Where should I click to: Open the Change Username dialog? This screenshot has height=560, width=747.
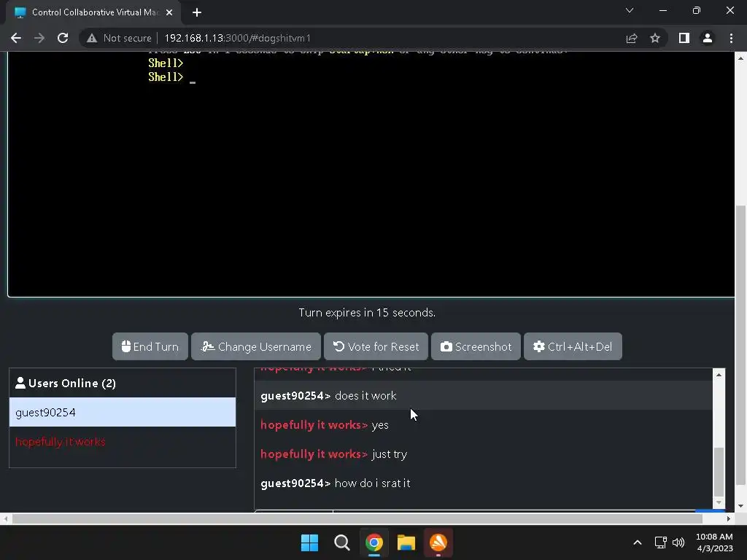(256, 346)
